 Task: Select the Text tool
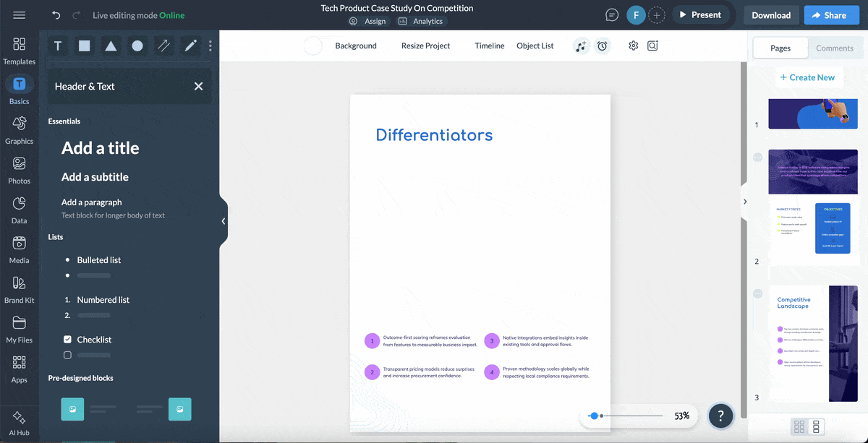[58, 46]
